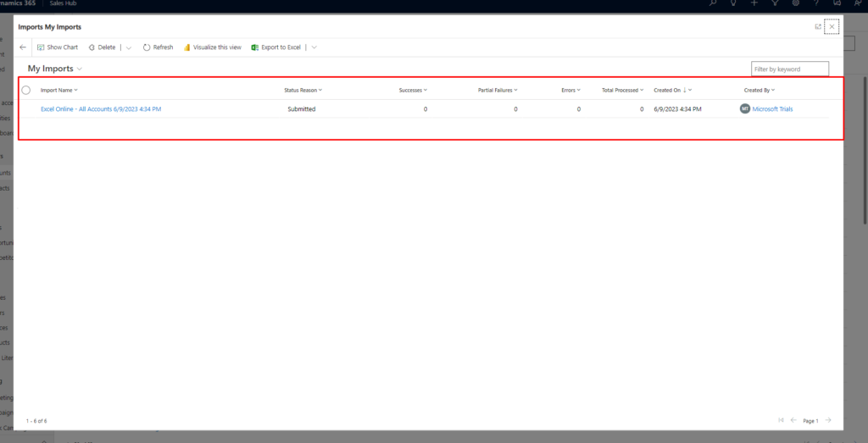
Task: Click the Show Chart icon
Action: [x=41, y=47]
